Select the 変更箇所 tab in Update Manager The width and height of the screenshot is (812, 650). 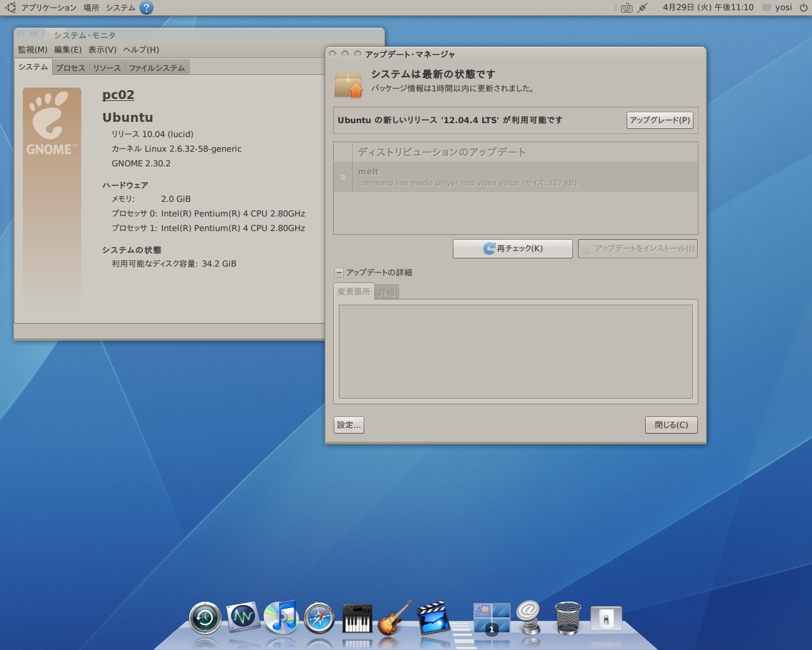(x=353, y=291)
